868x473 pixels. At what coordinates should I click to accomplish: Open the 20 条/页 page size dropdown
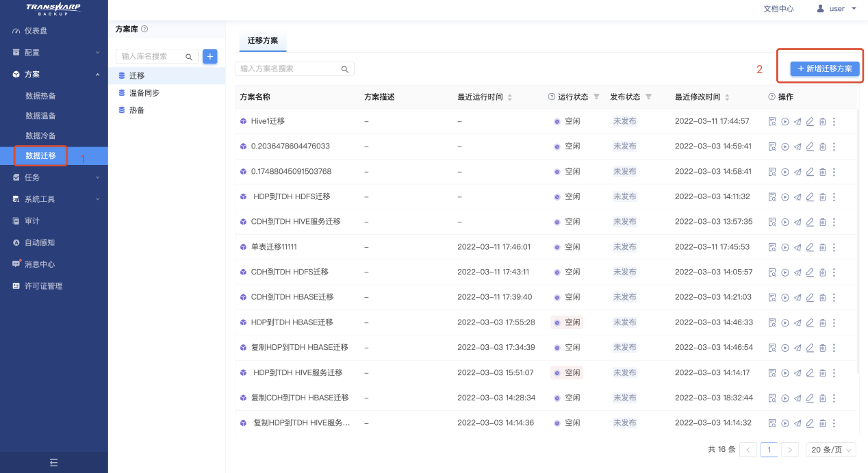click(832, 450)
